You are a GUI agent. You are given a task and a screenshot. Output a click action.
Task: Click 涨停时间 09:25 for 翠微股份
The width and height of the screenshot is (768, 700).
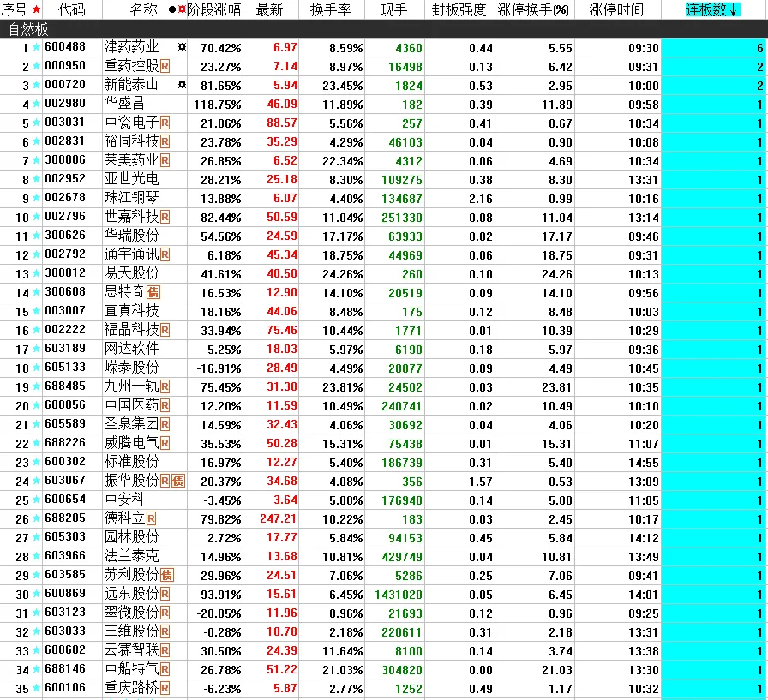tap(644, 613)
